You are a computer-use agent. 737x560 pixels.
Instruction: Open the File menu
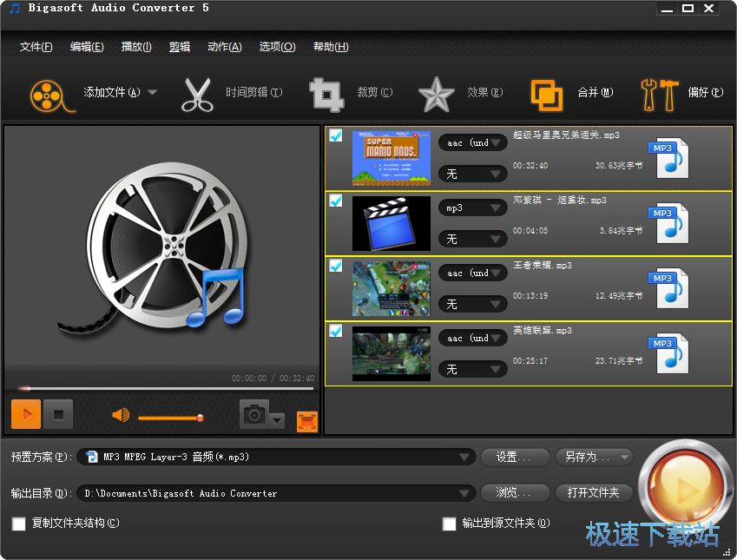(x=36, y=47)
